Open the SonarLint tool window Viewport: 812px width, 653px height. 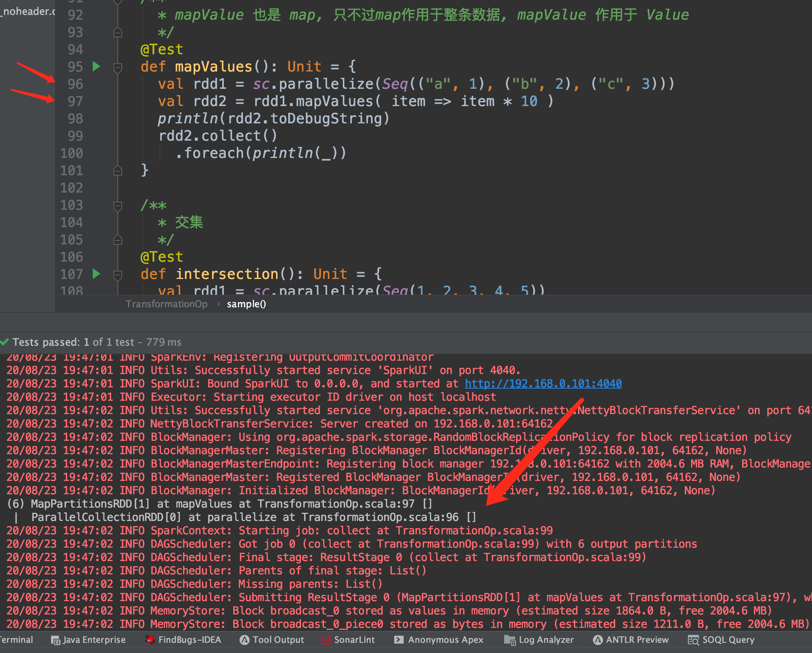point(347,640)
